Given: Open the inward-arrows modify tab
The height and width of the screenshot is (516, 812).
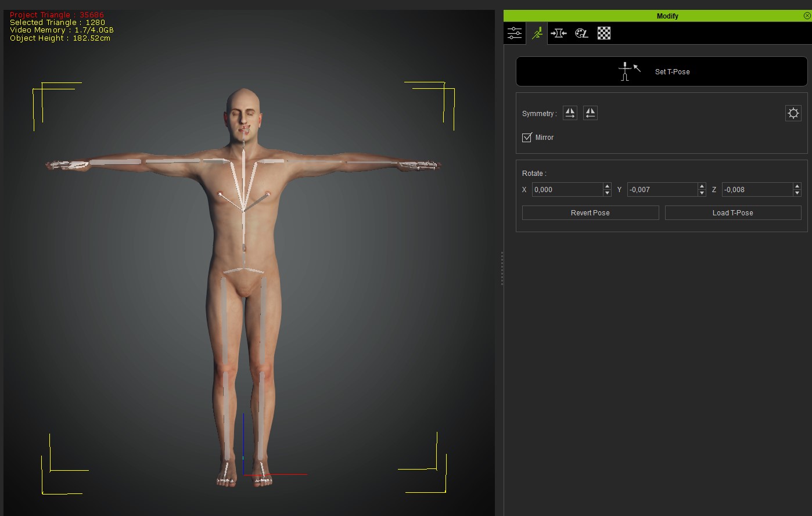Looking at the screenshot, I should 558,34.
